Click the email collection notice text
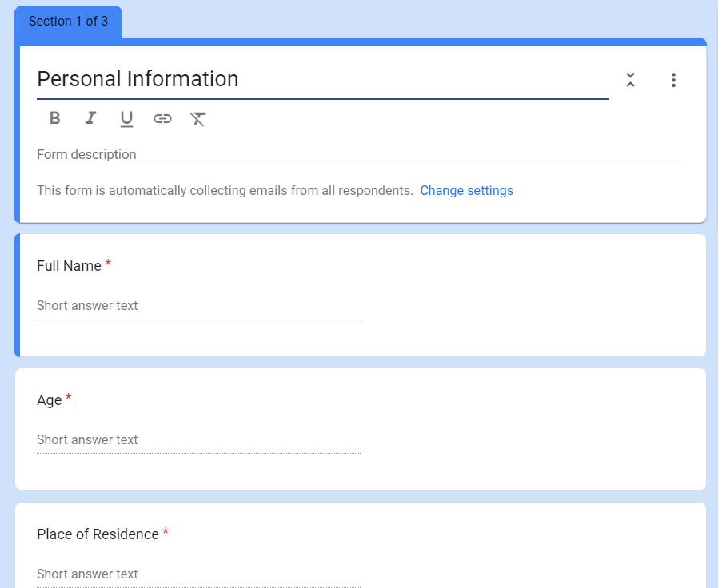The height and width of the screenshot is (588, 718). point(225,190)
